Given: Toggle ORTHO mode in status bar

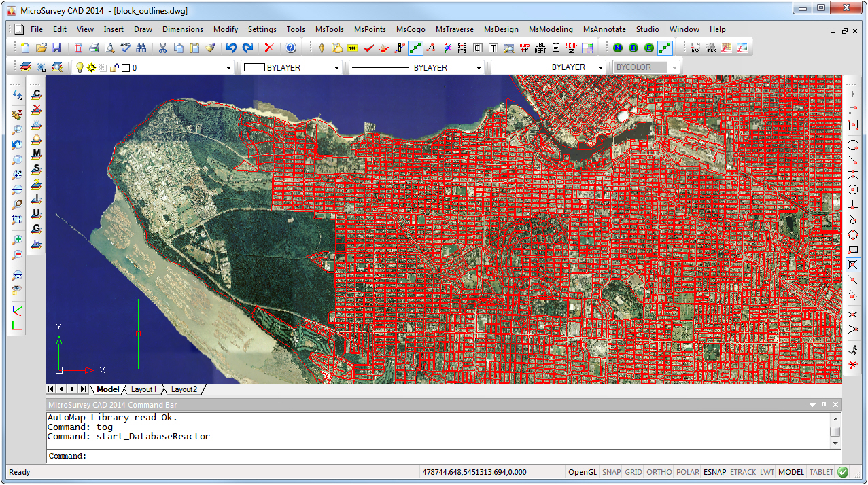Looking at the screenshot, I should pos(659,472).
